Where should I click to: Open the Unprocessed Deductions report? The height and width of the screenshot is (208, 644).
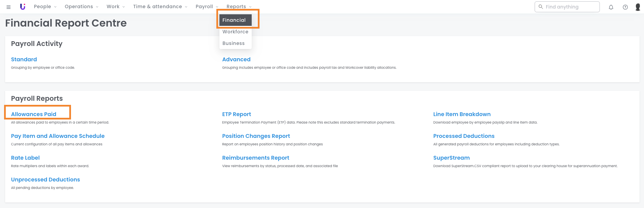pyautogui.click(x=46, y=179)
